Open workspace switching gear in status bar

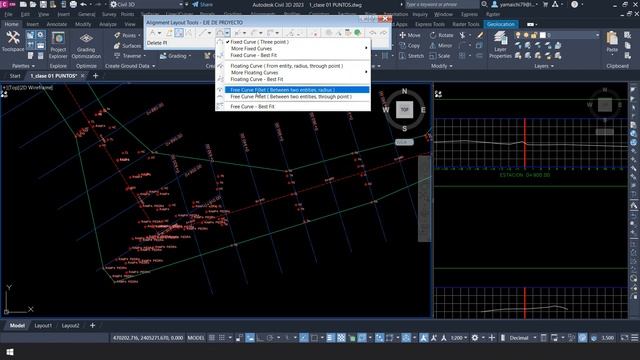(x=475, y=338)
